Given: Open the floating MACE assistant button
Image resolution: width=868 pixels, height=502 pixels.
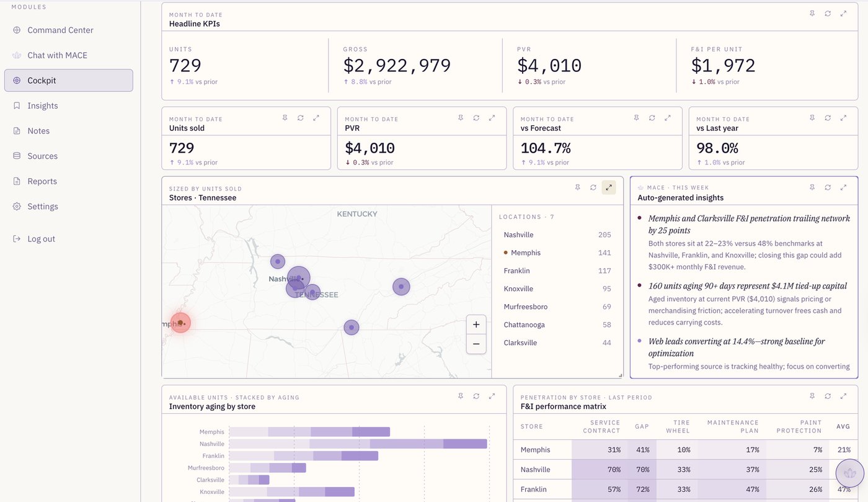Looking at the screenshot, I should tap(849, 473).
